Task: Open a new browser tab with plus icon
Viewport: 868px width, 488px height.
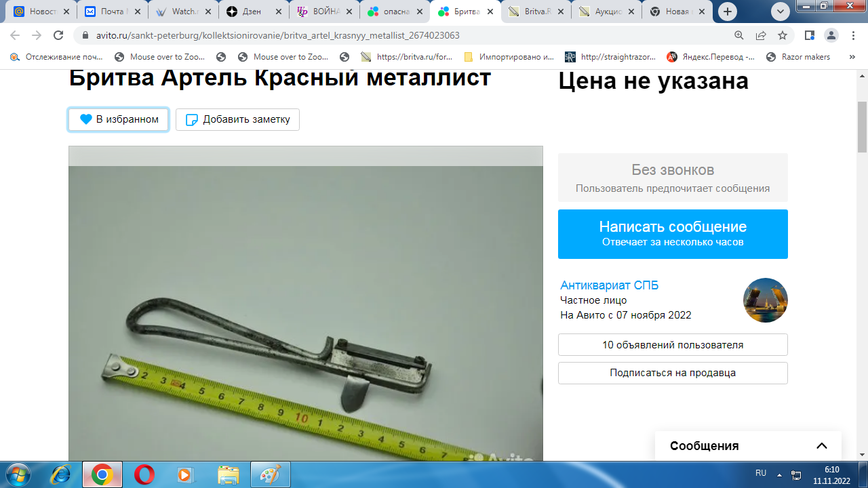Action: (728, 12)
